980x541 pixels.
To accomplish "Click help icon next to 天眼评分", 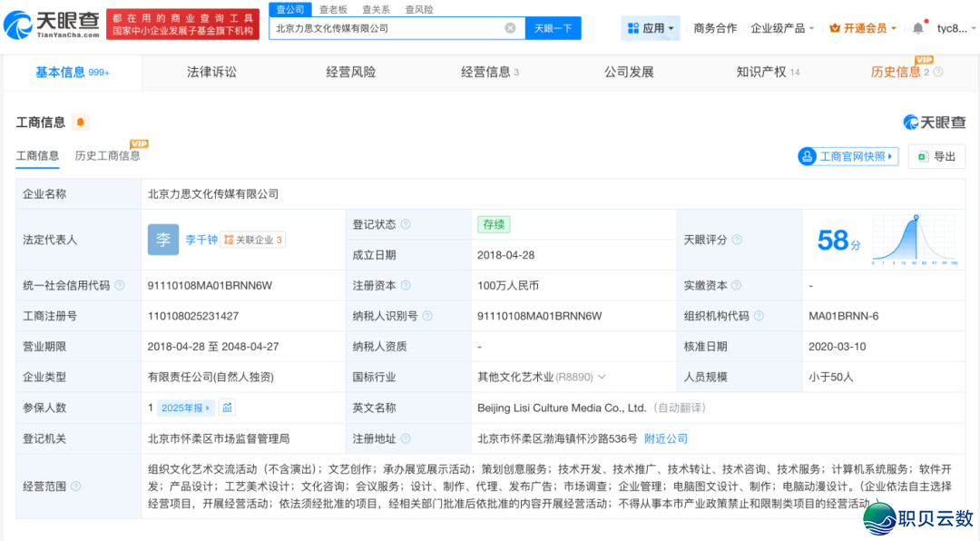I will tap(737, 240).
